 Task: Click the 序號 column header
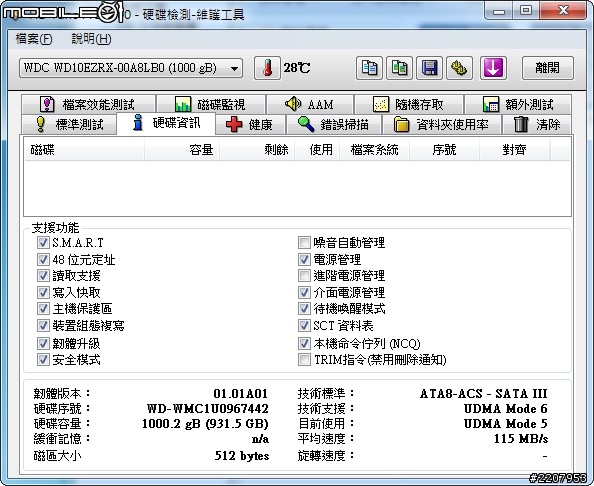pos(444,150)
